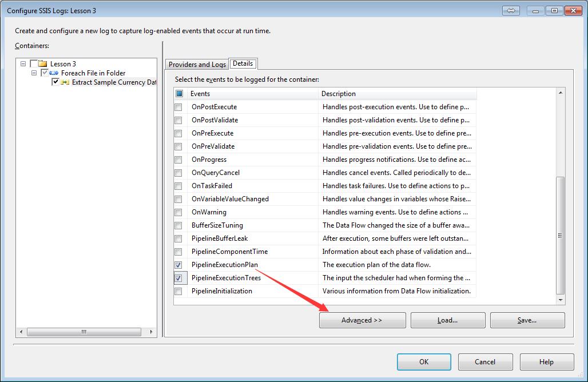588x382 pixels.
Task: Click the events list scroll up arrow
Action: coord(560,93)
